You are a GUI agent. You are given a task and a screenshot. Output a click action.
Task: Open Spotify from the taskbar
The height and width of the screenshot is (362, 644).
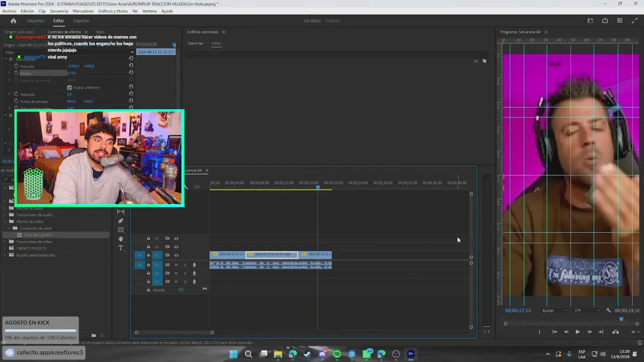click(x=337, y=354)
